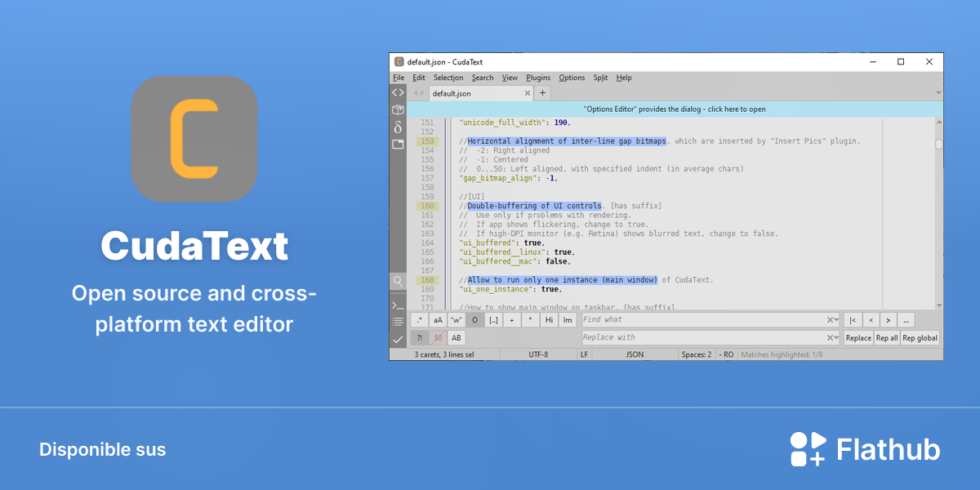
Task: Clear the Find what field X
Action: click(830, 320)
